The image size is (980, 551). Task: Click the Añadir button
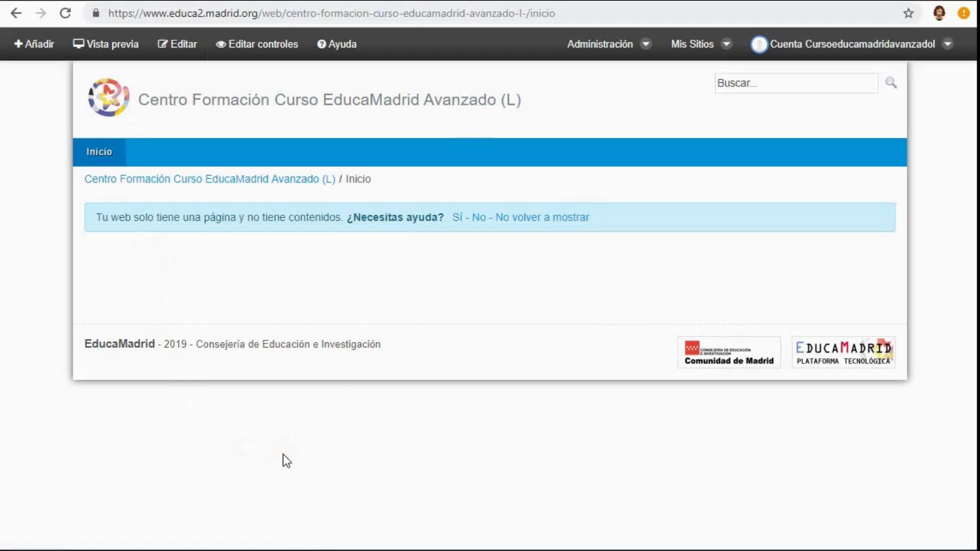click(x=34, y=44)
